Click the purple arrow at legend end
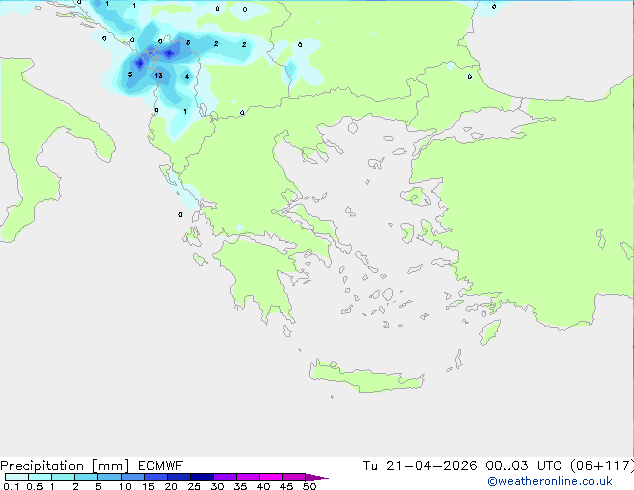Screen dimensions: 634x490 click(x=317, y=477)
